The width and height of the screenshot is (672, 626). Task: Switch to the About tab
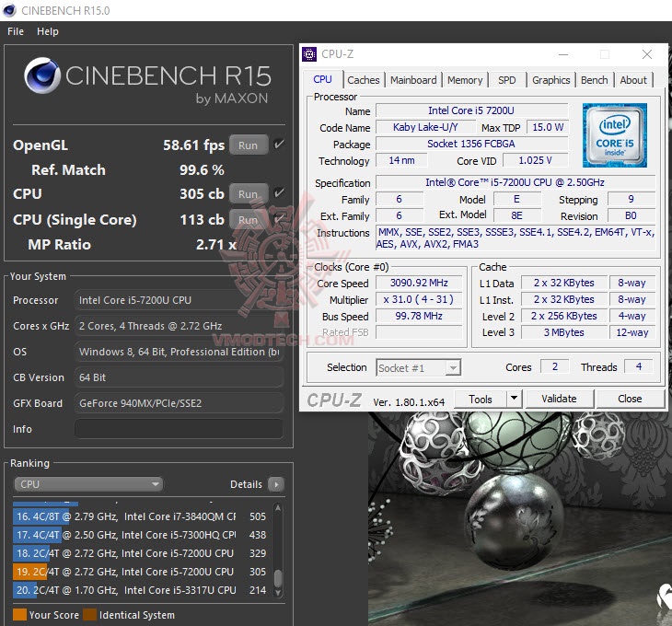click(633, 80)
